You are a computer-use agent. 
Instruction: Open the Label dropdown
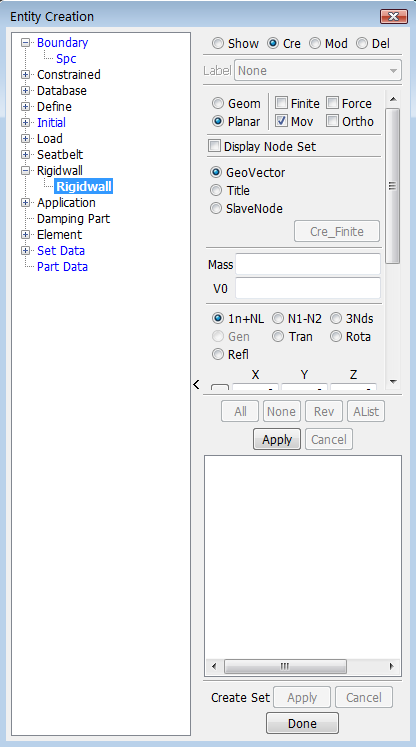pyautogui.click(x=318, y=71)
